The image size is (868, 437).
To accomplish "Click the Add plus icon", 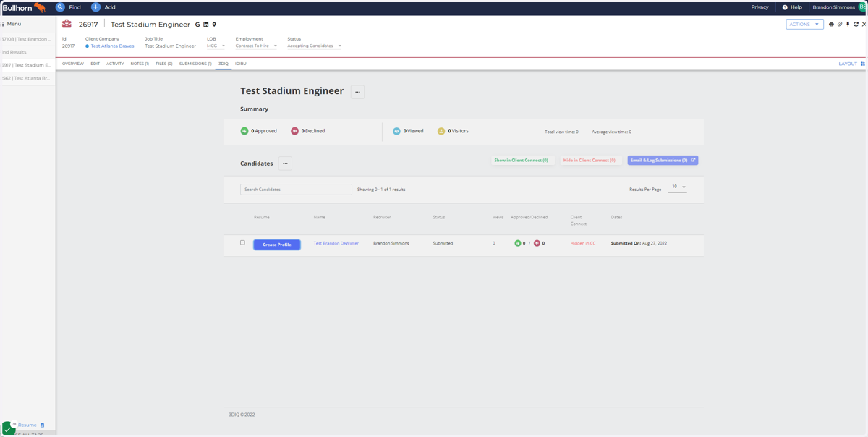I will [x=95, y=7].
